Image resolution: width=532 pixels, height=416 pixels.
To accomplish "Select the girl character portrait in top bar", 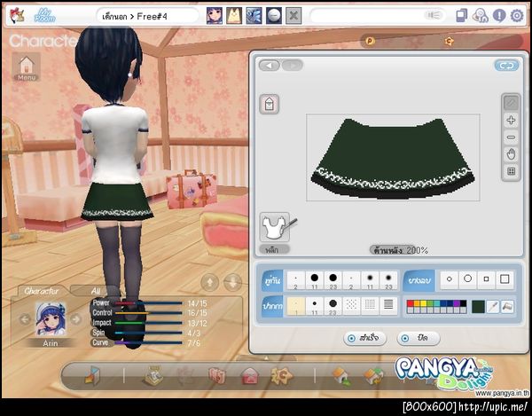I will 215,16.
